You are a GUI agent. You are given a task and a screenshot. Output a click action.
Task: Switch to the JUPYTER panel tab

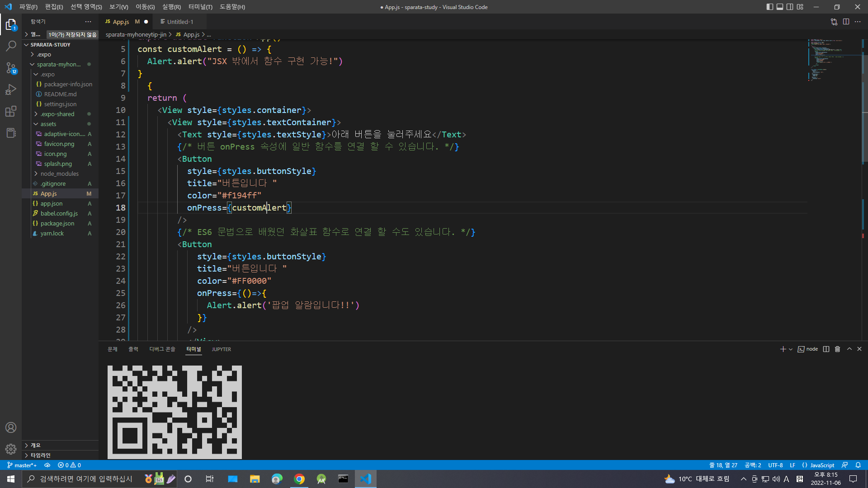[222, 349]
